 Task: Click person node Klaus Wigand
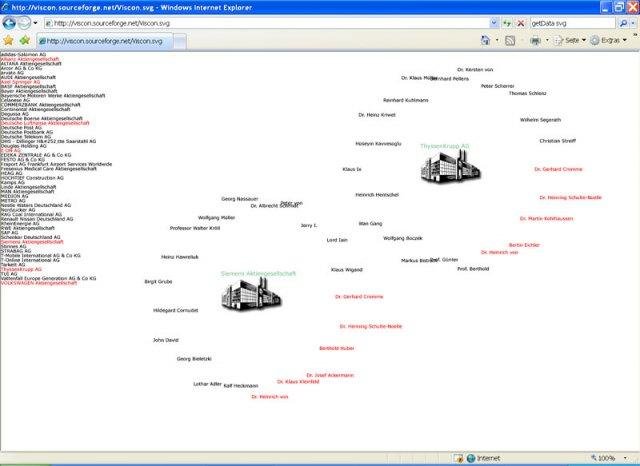(347, 270)
